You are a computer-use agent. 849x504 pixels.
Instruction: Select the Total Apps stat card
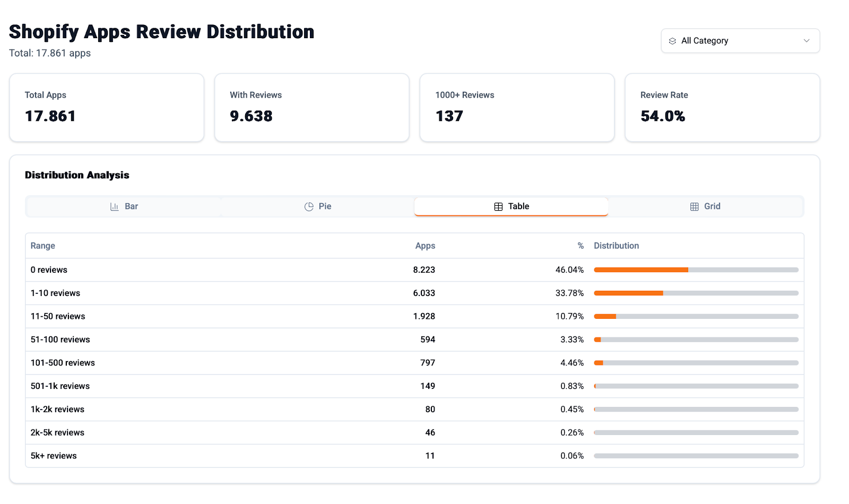(107, 108)
